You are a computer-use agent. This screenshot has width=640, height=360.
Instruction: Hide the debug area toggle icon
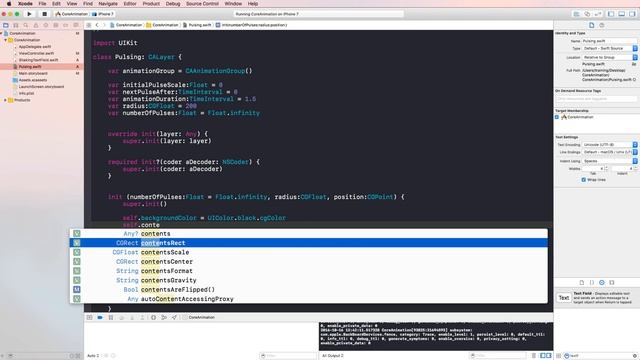click(89, 317)
